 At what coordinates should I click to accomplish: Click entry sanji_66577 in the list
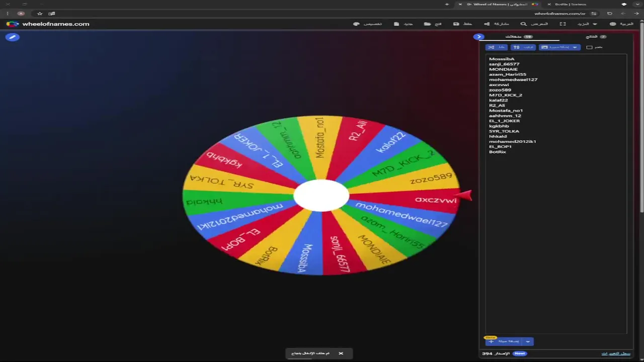click(x=504, y=64)
